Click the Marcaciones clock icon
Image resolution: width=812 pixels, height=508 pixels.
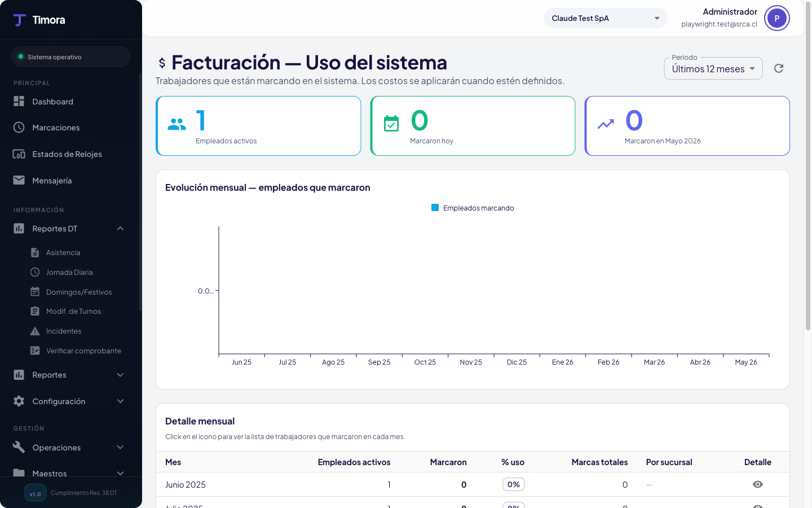coord(19,128)
